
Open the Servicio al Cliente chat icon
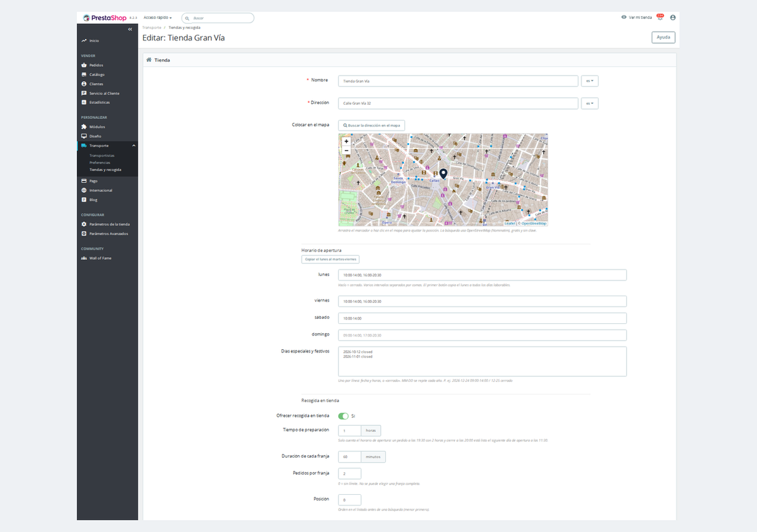click(x=84, y=93)
